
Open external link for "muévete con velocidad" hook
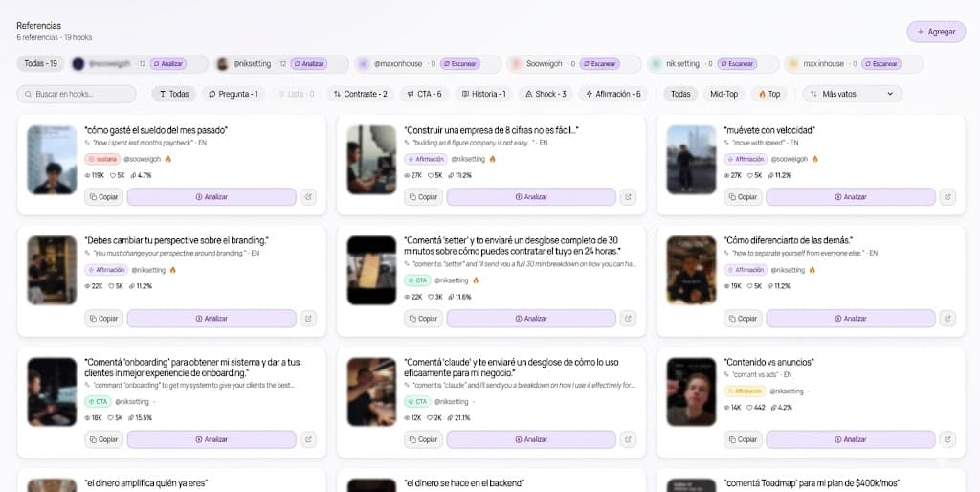point(947,197)
